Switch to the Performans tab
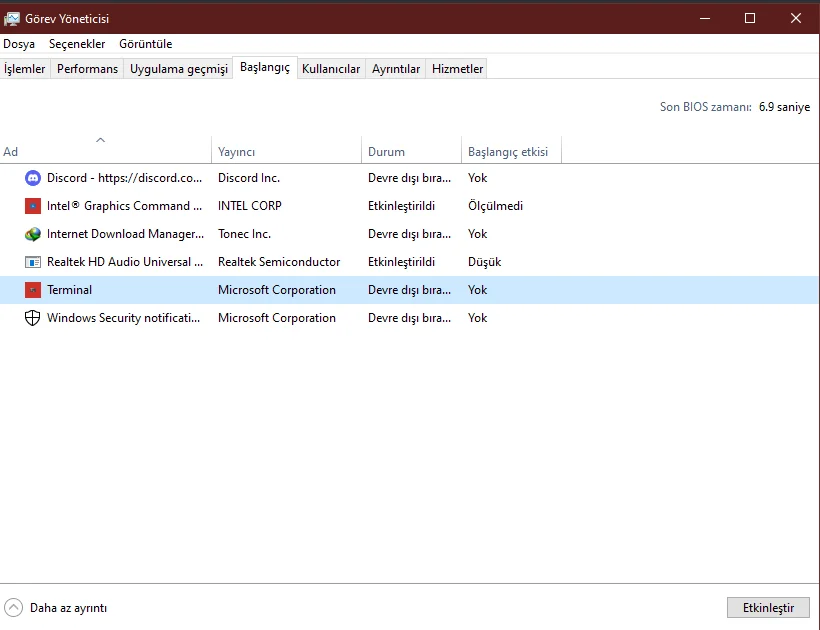 (x=87, y=69)
